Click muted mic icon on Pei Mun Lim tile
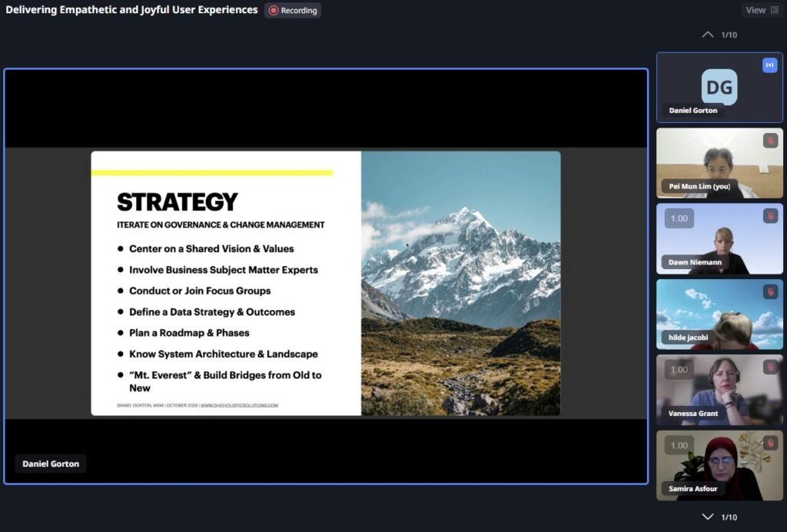787x532 pixels. point(769,141)
